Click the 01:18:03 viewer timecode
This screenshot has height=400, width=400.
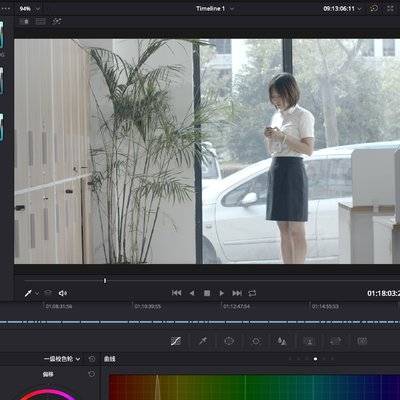click(383, 293)
